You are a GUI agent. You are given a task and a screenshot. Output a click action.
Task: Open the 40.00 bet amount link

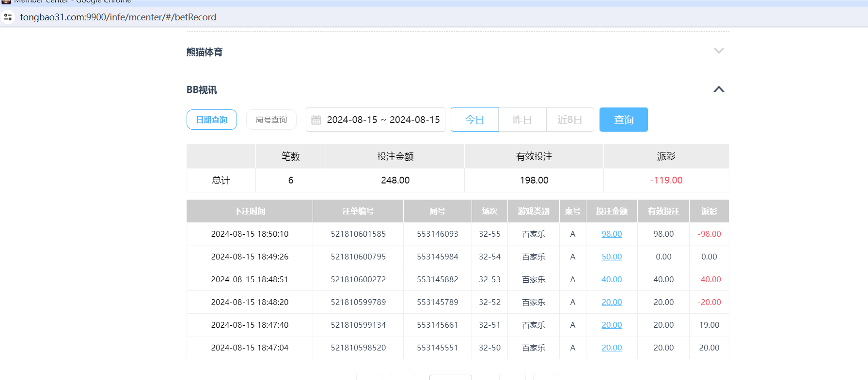point(611,279)
